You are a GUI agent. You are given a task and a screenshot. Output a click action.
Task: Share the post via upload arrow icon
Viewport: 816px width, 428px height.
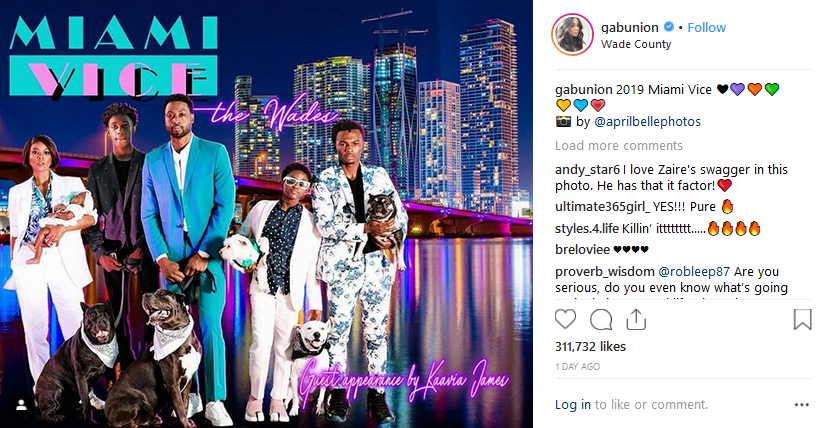pos(635,319)
